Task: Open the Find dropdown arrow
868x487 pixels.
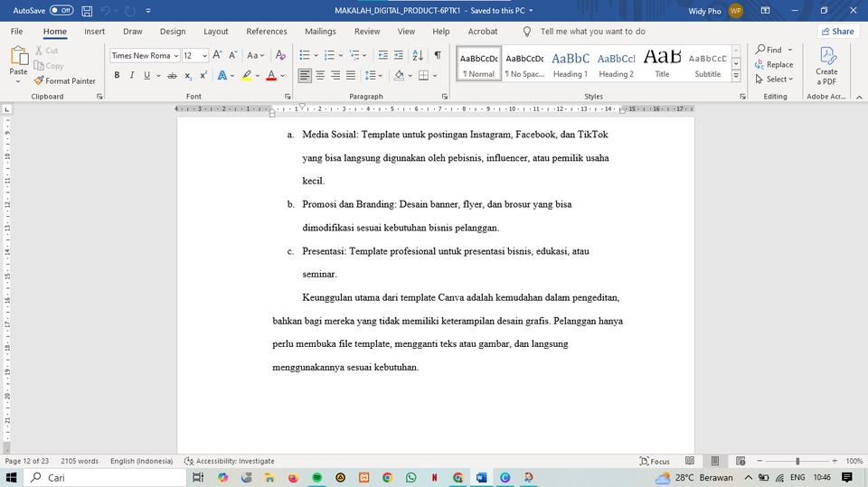Action: [x=790, y=50]
